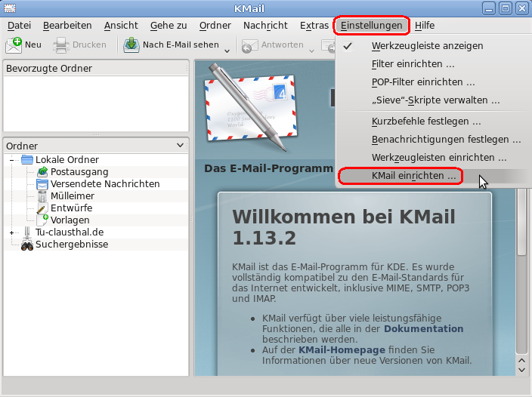Minimize the KMail window
The height and width of the screenshot is (397, 532).
pyautogui.click(x=489, y=8)
